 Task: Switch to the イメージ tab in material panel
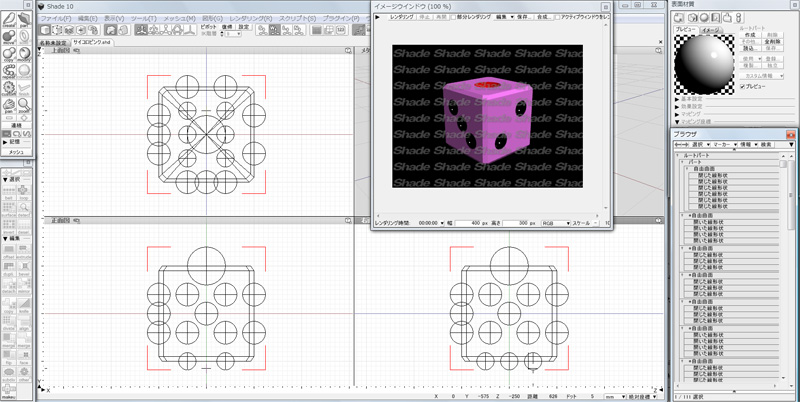click(x=710, y=30)
